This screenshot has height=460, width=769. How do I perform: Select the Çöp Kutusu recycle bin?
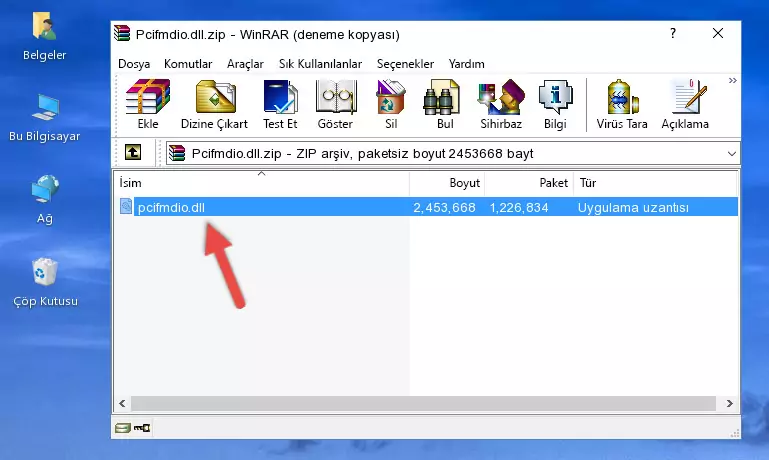(45, 282)
